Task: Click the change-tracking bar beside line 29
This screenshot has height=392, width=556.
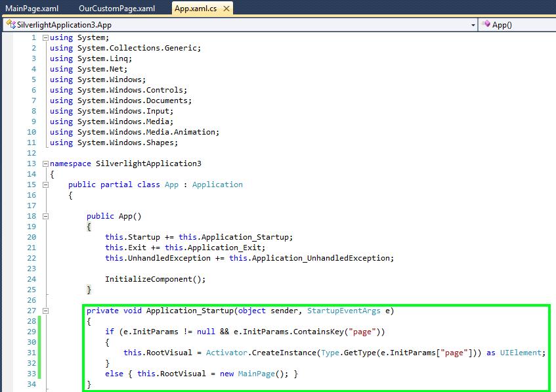Action: (39, 332)
